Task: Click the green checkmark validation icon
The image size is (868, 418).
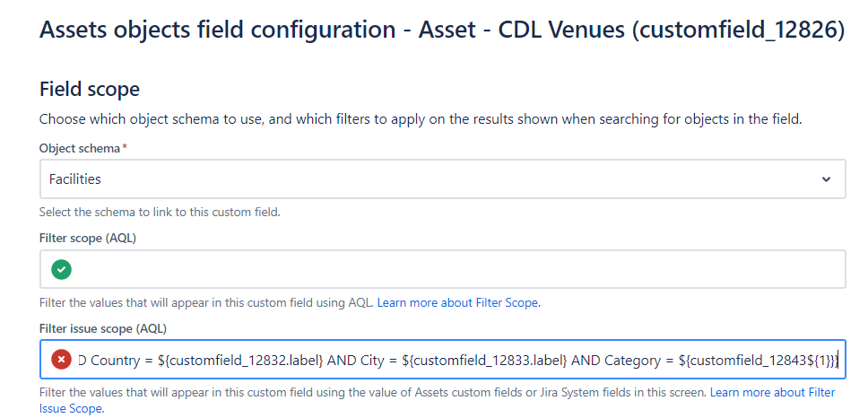Action: click(x=62, y=270)
